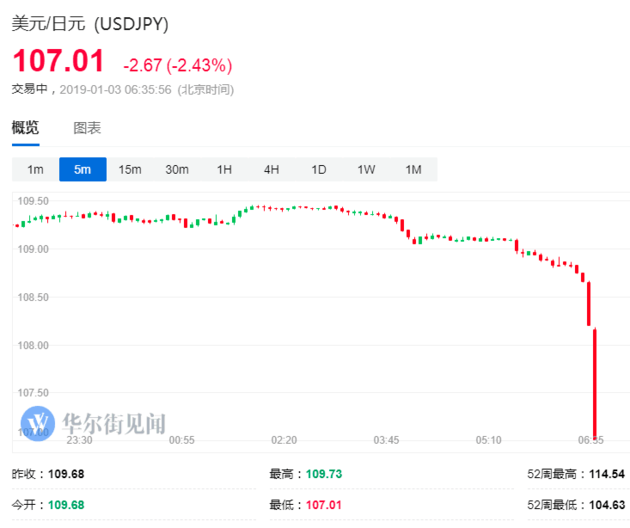Set chart to 1W timeframe

coord(366,170)
